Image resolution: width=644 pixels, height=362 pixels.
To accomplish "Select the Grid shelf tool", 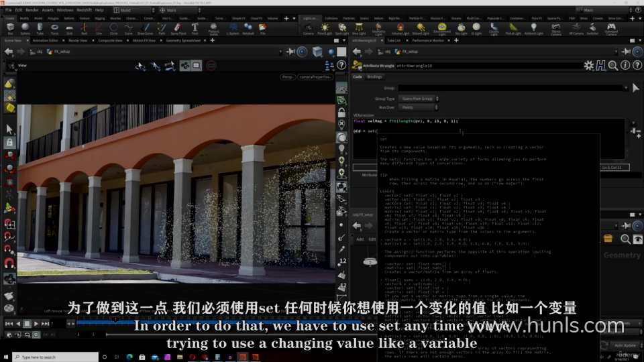I will [x=69, y=28].
